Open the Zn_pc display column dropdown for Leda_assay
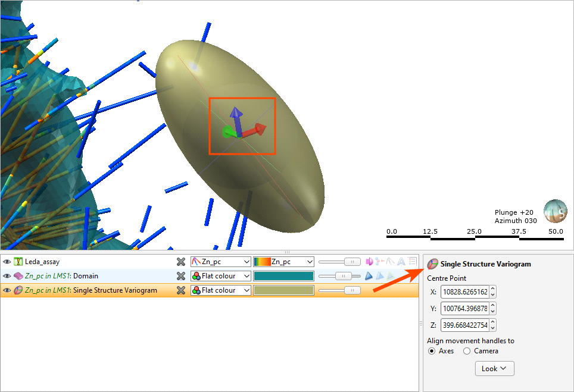The height and width of the screenshot is (392, 574). 220,262
